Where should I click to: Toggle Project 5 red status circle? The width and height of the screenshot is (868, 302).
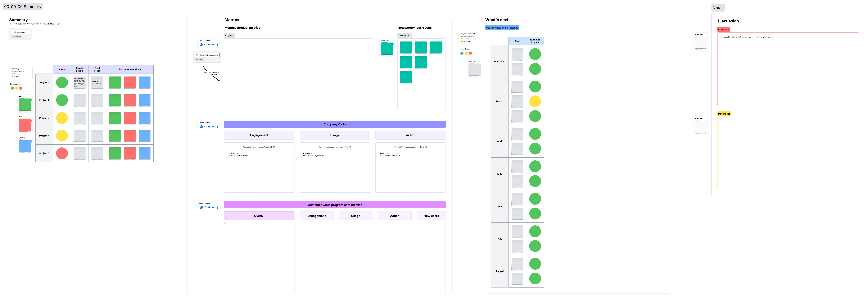(62, 153)
